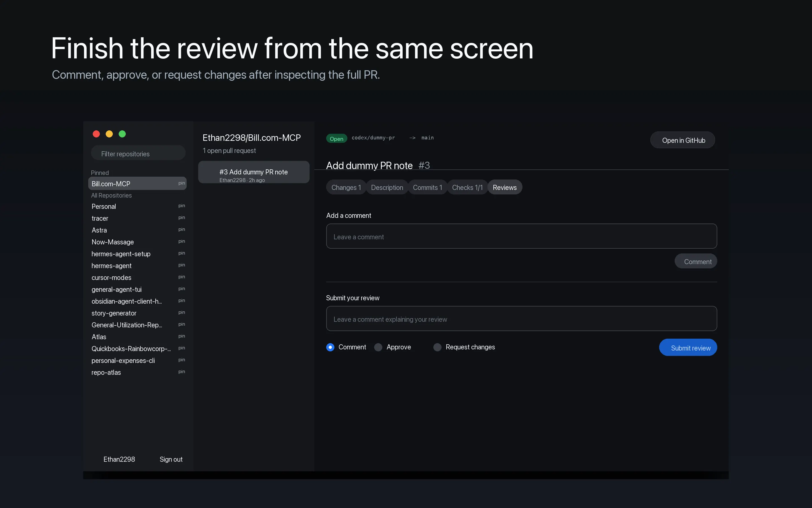
Task: Pin the General-Utilization-Rep... repository
Action: click(182, 324)
